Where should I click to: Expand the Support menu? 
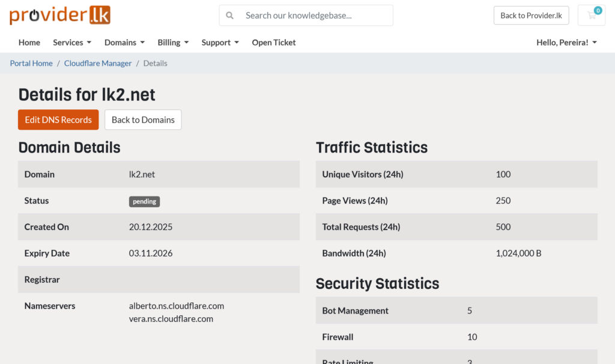pyautogui.click(x=220, y=43)
